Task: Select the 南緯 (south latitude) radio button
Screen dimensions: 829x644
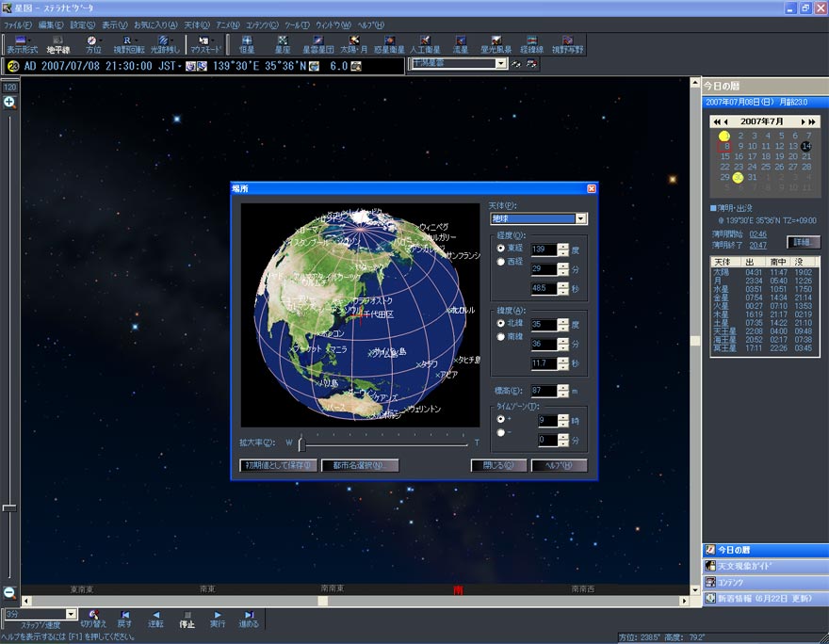Action: [x=501, y=336]
